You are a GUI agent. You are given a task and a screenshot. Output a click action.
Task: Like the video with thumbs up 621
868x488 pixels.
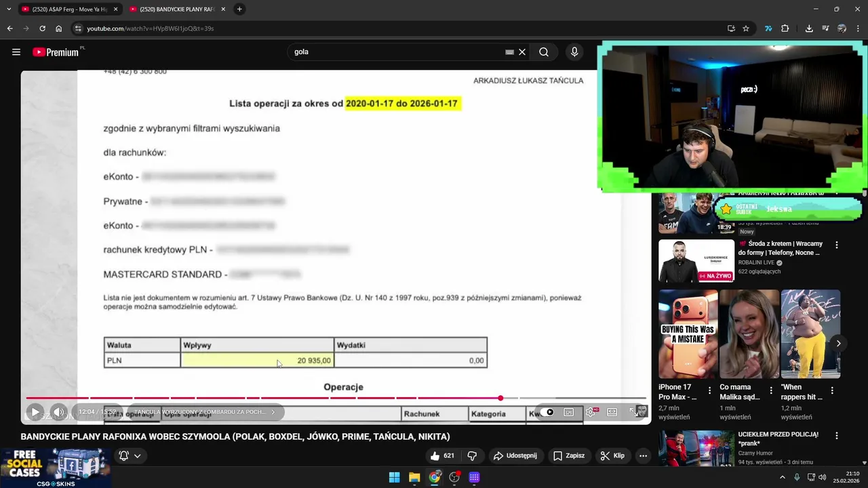442,455
